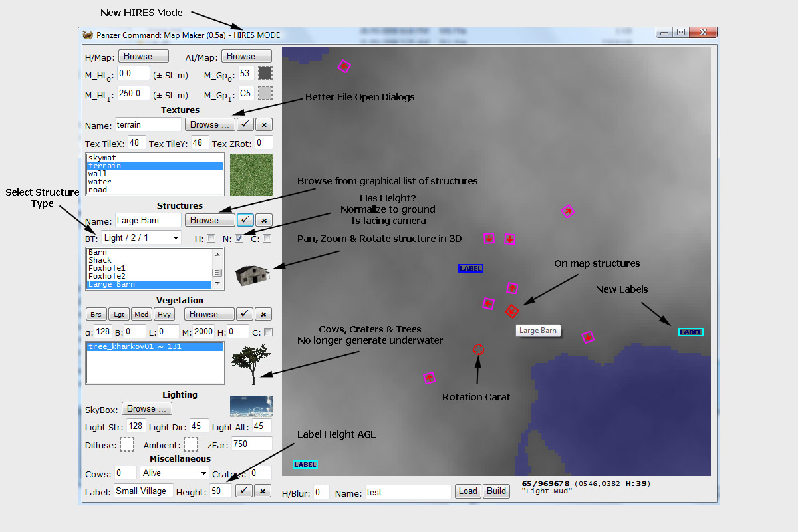Viewport: 798px width, 532px height.
Task: Select the right marker of the down-arrow pair
Action: click(x=509, y=239)
